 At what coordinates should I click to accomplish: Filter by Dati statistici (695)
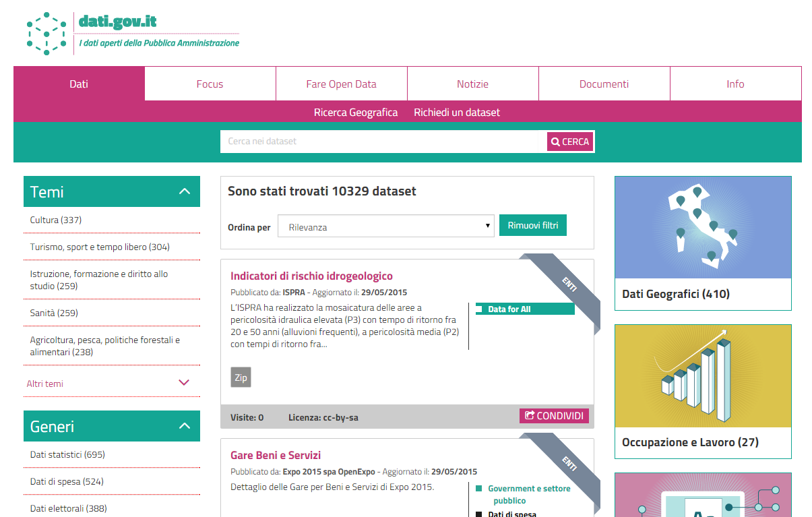[67, 454]
